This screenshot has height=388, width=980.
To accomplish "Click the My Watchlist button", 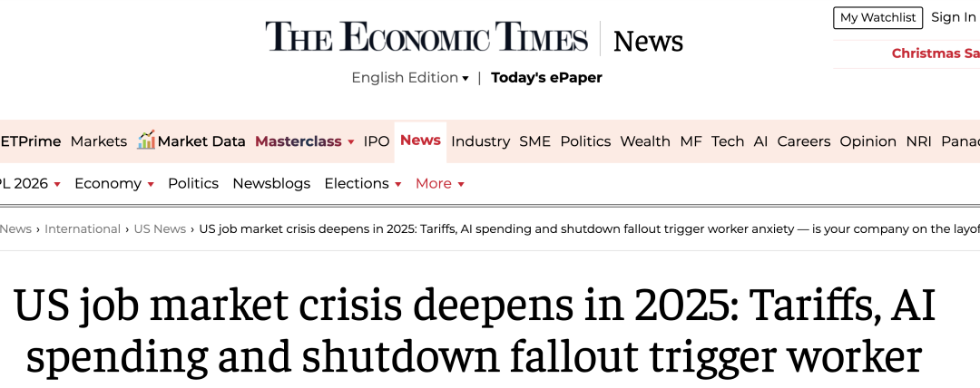I will point(877,17).
